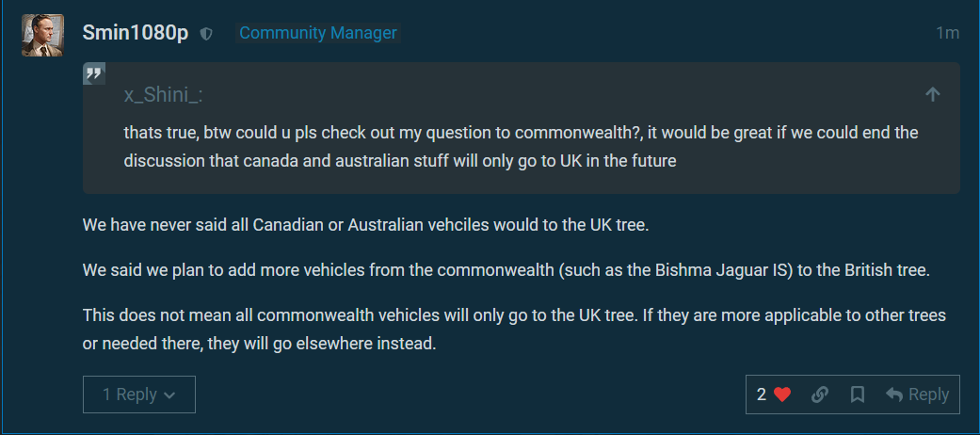This screenshot has height=435, width=980.
Task: Like the post with the heart icon
Action: tap(782, 395)
